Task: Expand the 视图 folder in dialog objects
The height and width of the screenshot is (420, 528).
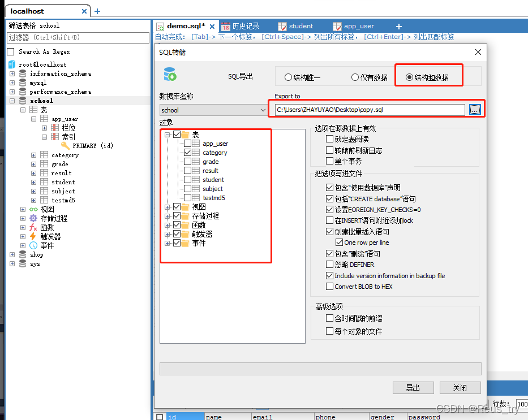Action: click(167, 207)
